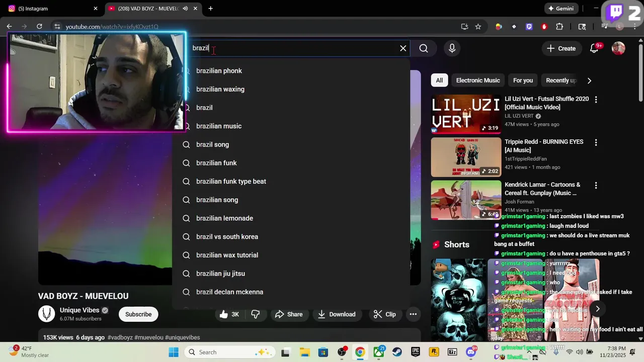Choose suggestion brazilian waxing

coord(291,89)
